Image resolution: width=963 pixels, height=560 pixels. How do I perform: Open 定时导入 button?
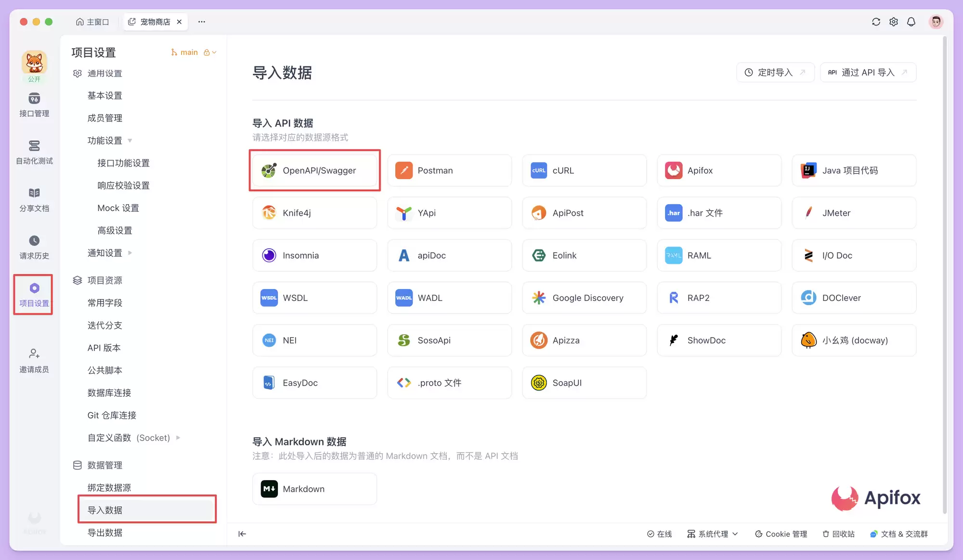(775, 72)
